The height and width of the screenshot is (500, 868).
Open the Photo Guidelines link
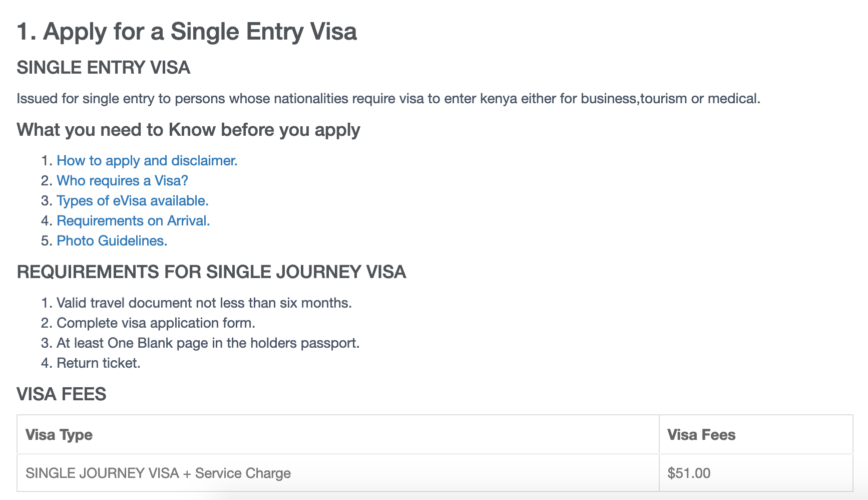coord(112,241)
